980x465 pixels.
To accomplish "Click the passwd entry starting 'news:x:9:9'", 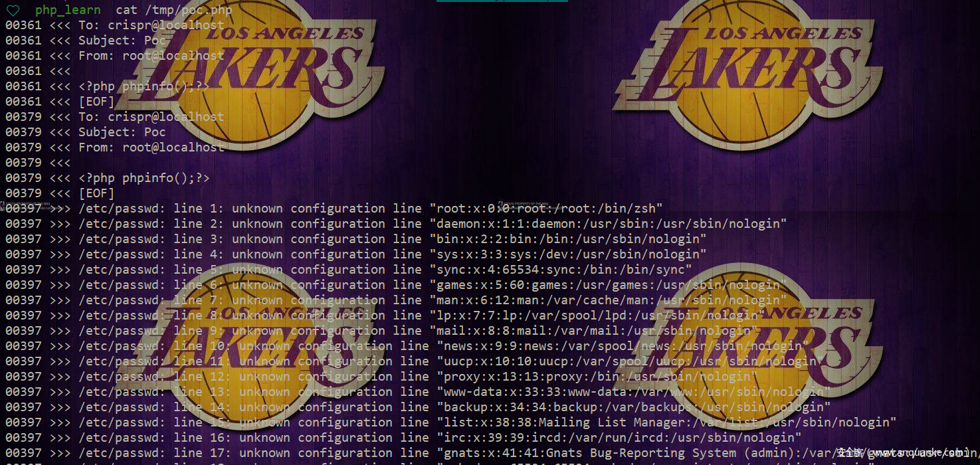I will [623, 346].
